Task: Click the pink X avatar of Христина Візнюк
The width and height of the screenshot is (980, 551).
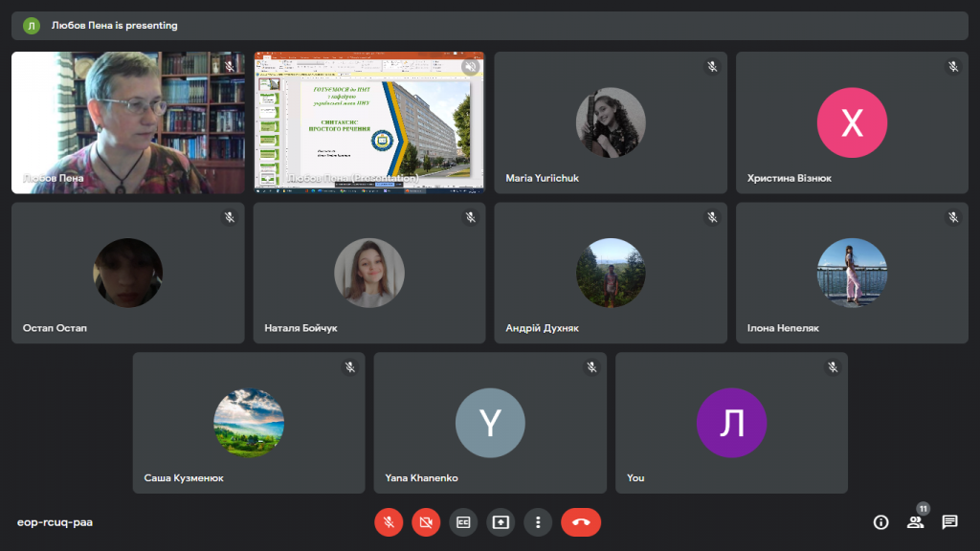Action: pos(852,122)
